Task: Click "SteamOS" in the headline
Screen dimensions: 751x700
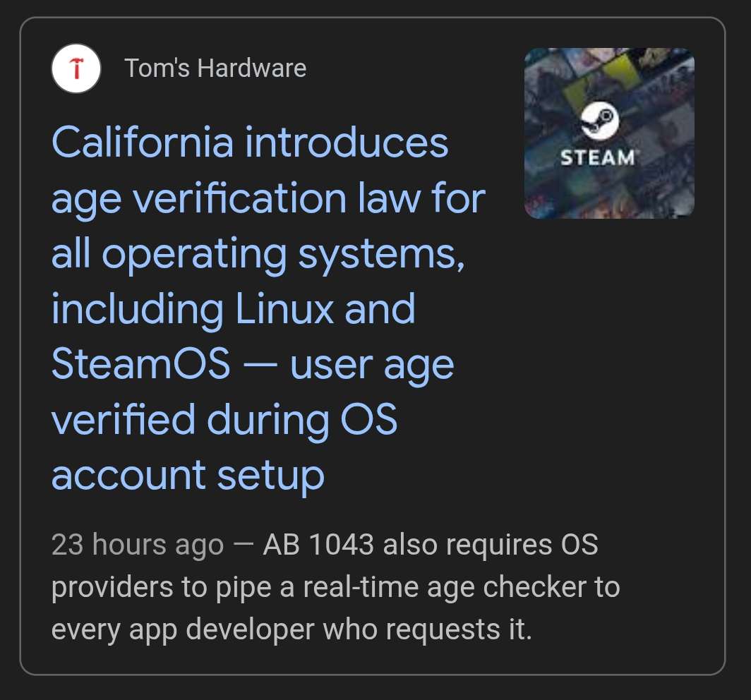Action: pos(141,365)
